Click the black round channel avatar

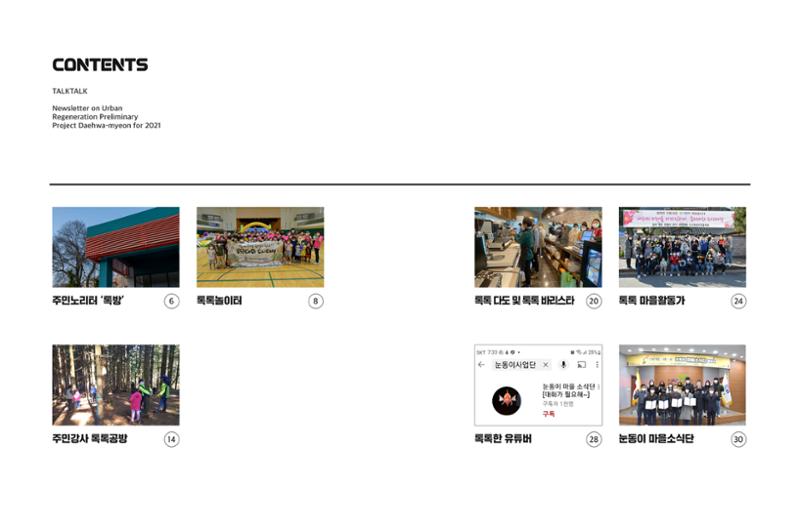507,401
